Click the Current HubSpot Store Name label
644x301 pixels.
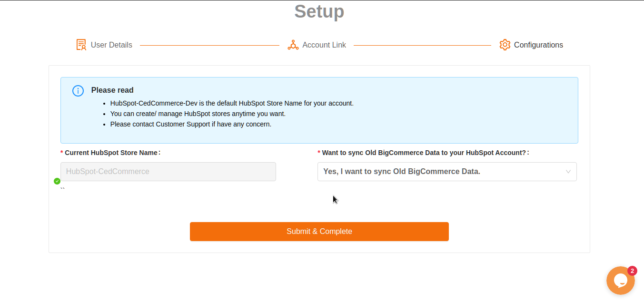coord(111,153)
